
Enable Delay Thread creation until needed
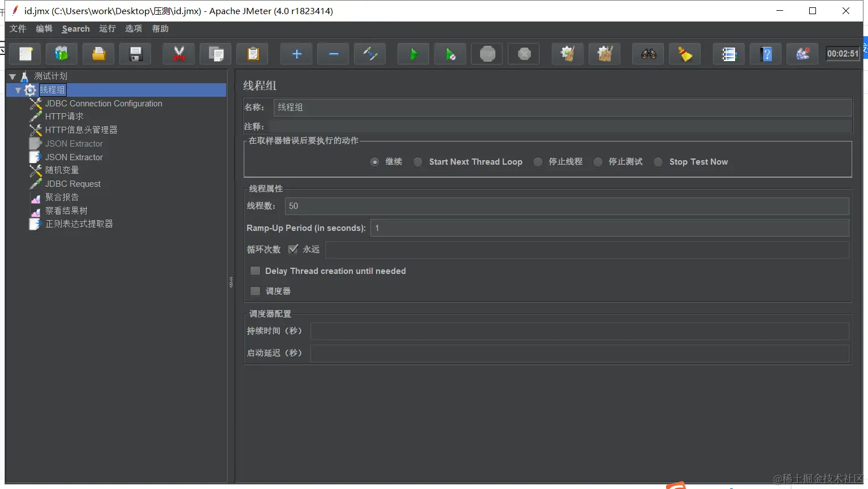tap(256, 271)
